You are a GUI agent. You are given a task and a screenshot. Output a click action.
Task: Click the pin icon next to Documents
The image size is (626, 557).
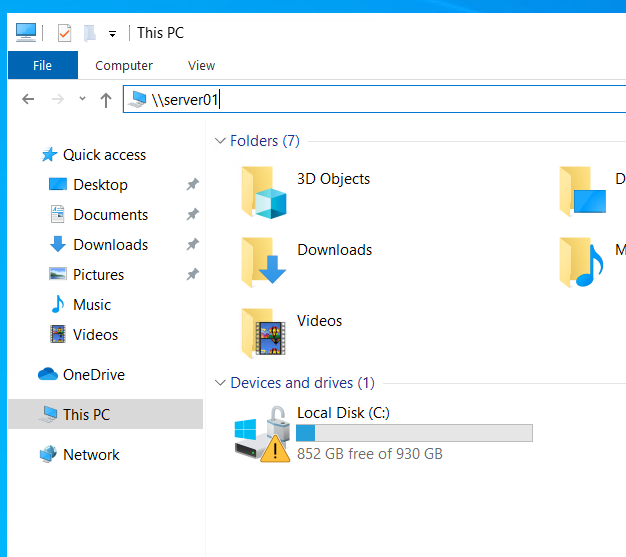tap(192, 214)
